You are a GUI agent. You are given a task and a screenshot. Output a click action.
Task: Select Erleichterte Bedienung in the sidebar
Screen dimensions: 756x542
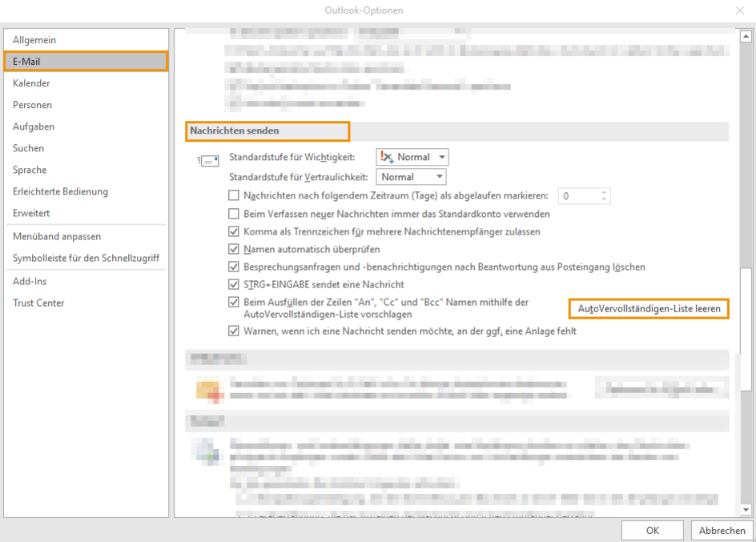86,192
